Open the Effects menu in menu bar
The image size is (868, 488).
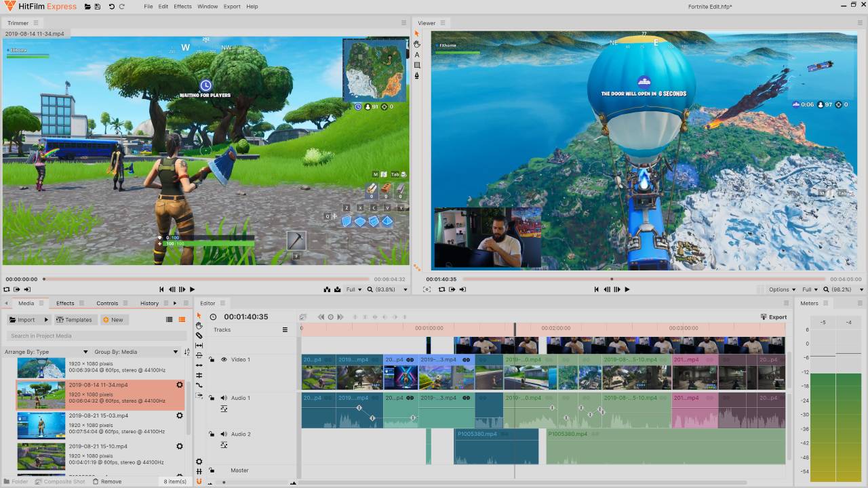tap(182, 7)
